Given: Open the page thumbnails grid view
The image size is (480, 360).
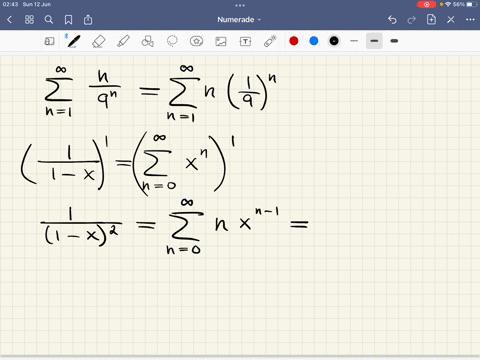Looking at the screenshot, I should point(29,20).
